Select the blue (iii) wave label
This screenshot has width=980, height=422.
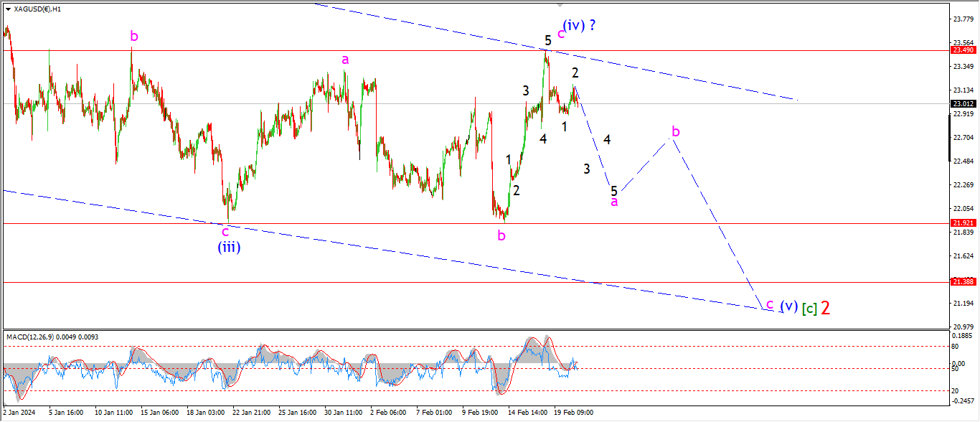229,248
